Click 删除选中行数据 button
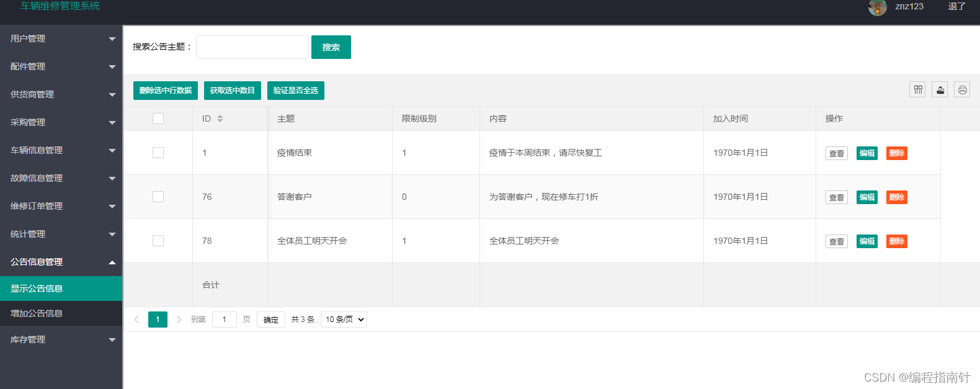Viewport: 980px width, 389px height. click(166, 91)
